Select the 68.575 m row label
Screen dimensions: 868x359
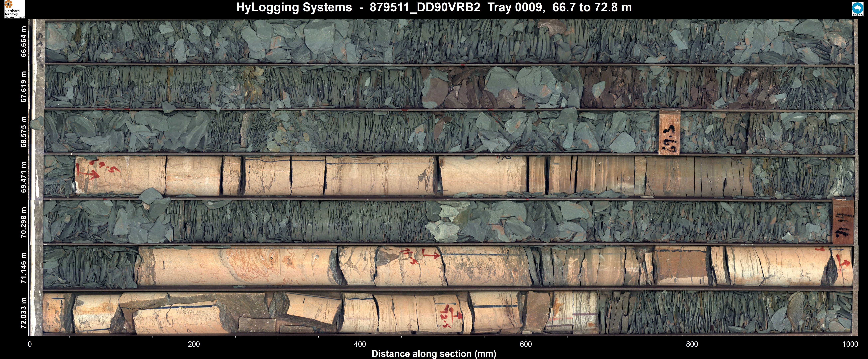coord(24,132)
